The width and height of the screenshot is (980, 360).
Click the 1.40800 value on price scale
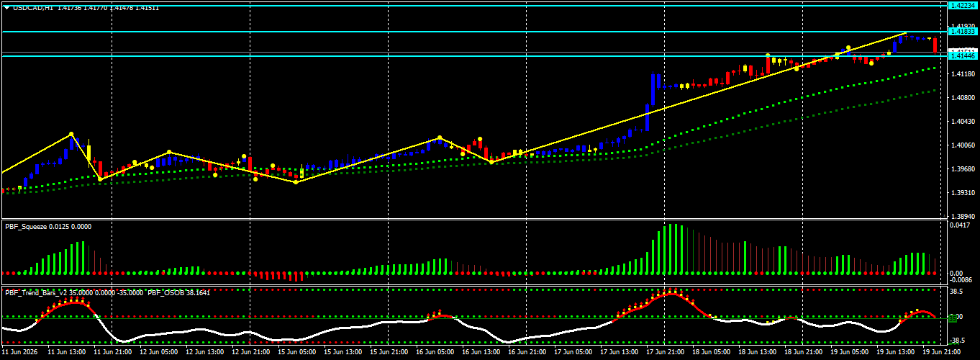(x=963, y=97)
